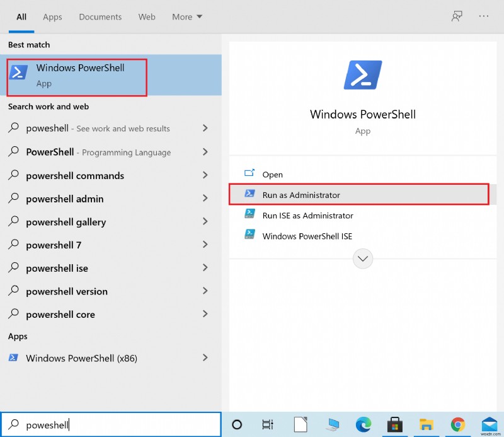Screen dimensions: 504x437
Task: Click search icon beside powershell core
Action: click(x=13, y=313)
